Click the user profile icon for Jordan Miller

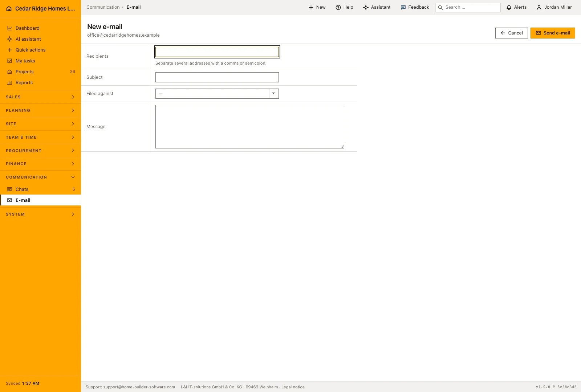tap(539, 7)
